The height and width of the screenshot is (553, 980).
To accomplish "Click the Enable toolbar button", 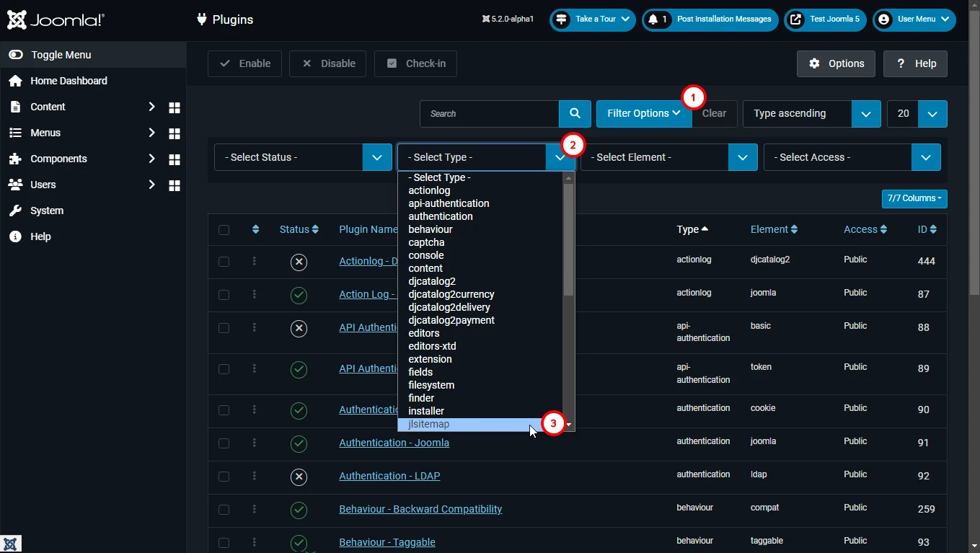I will click(244, 63).
